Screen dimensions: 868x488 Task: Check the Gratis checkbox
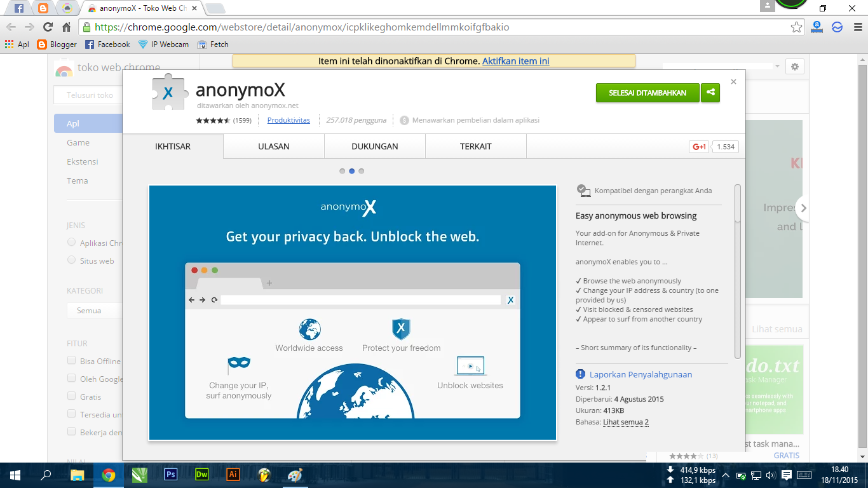71,396
